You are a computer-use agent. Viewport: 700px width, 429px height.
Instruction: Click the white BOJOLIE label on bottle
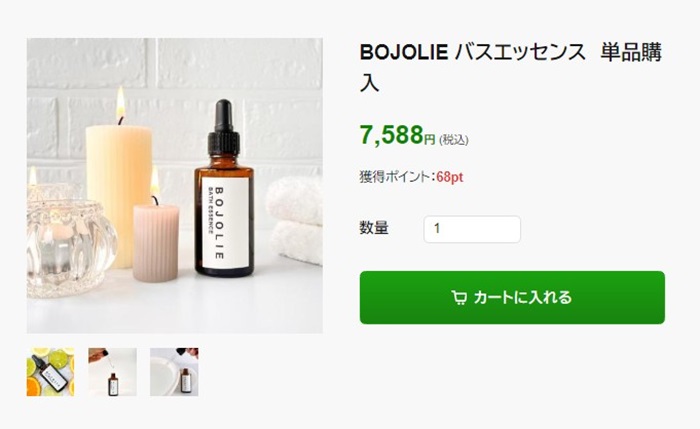coord(225,223)
